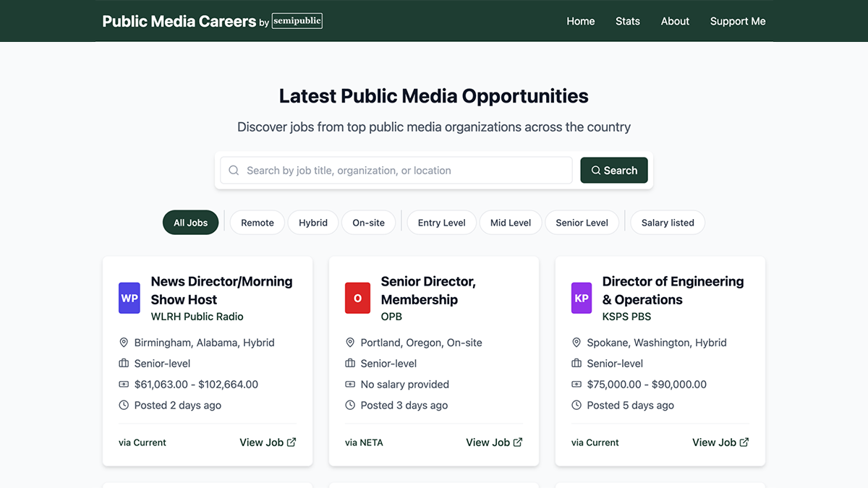Image resolution: width=868 pixels, height=488 pixels.
Task: Select the On-site filter
Action: tap(369, 222)
